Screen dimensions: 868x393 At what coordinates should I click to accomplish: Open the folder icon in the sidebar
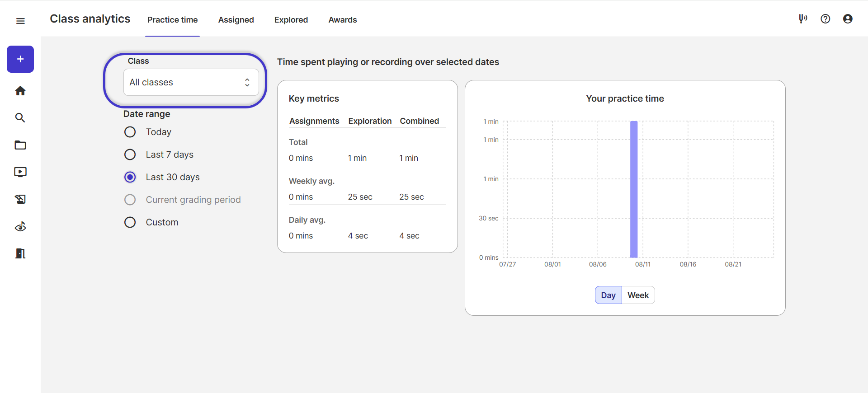tap(20, 145)
